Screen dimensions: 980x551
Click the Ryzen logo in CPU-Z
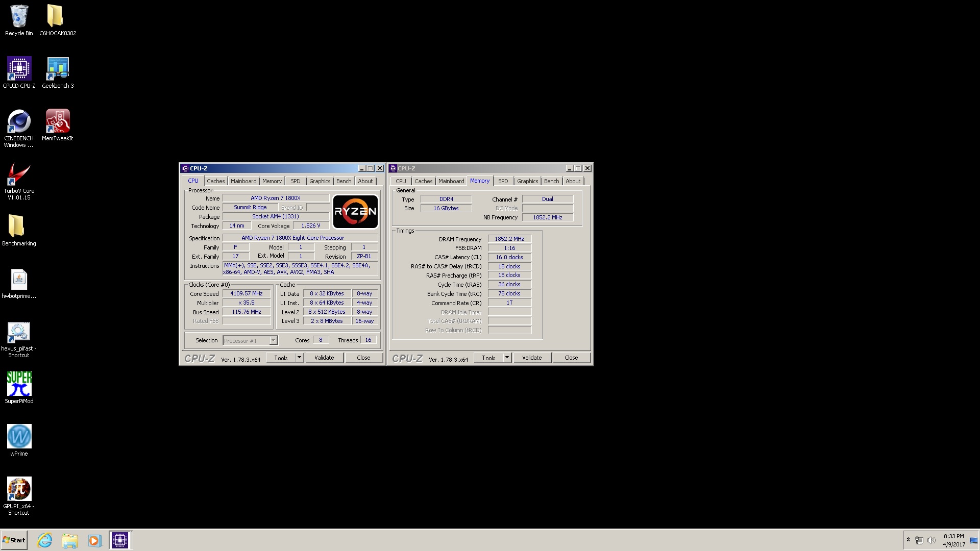pyautogui.click(x=355, y=212)
